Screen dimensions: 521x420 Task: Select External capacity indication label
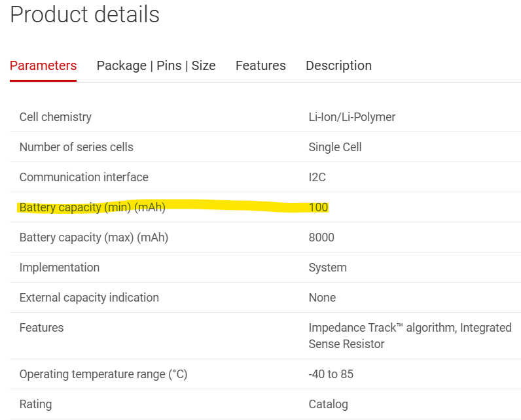89,298
